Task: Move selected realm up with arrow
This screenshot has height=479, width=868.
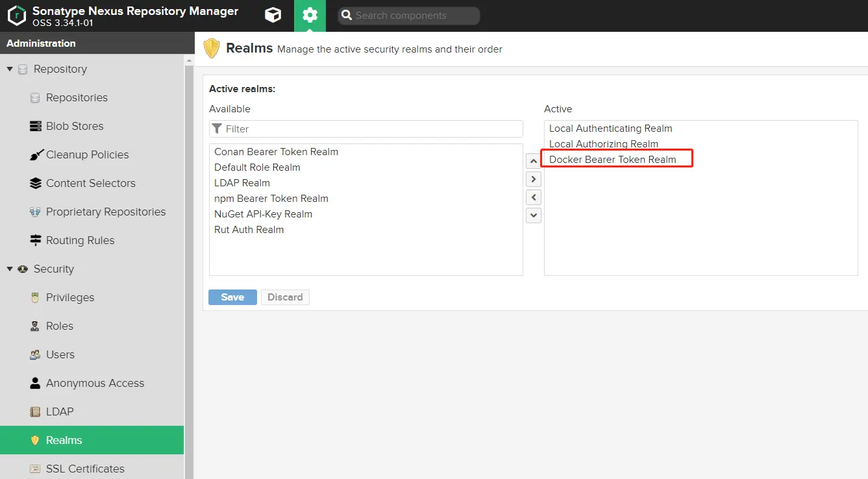Action: point(534,161)
